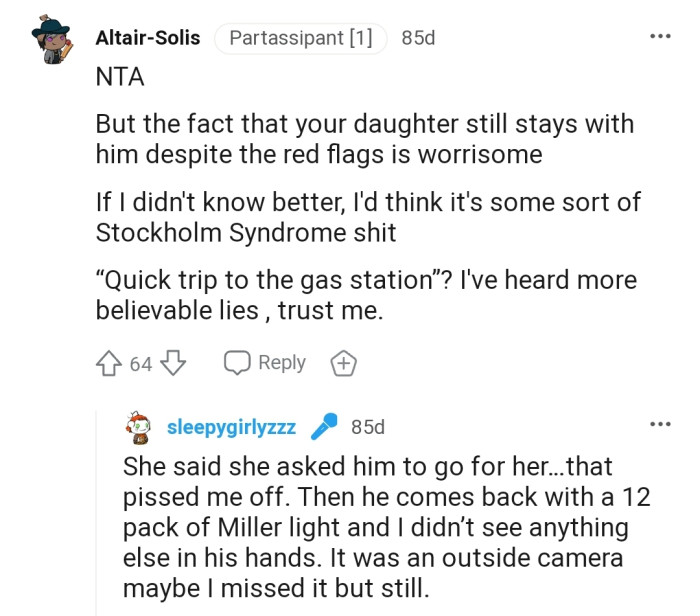Click the 64 vote score
This screenshot has height=616, width=700.
pyautogui.click(x=141, y=364)
